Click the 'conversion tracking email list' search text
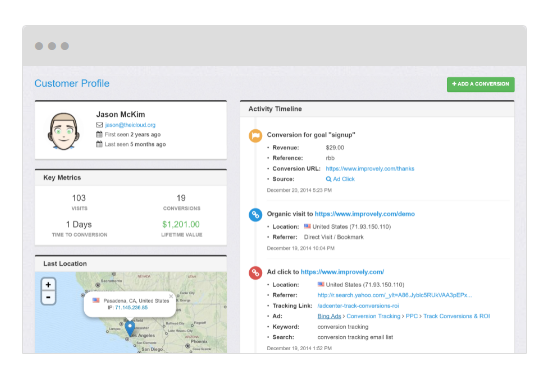The width and height of the screenshot is (540, 380). [355, 337]
